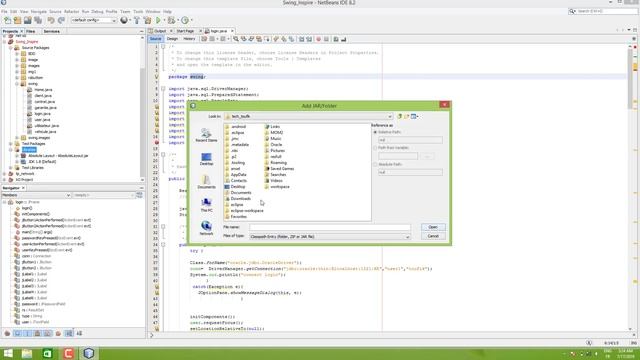640x360 pixels.
Task: Switch to the Output tab
Action: point(160,31)
